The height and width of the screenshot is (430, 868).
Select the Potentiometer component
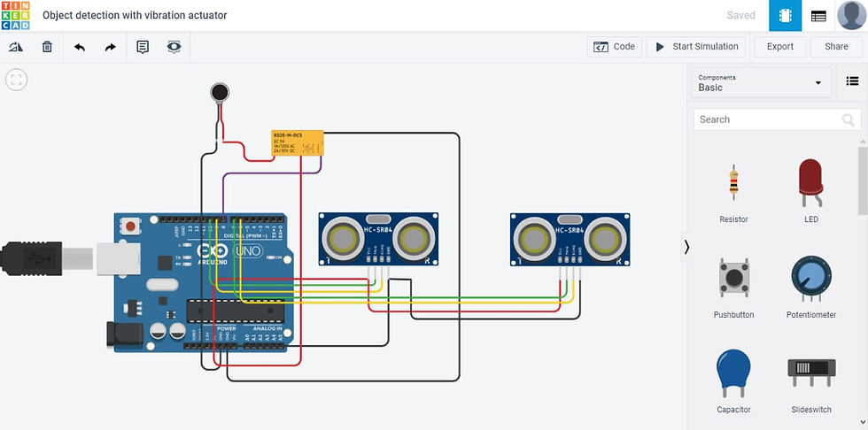[x=811, y=288]
